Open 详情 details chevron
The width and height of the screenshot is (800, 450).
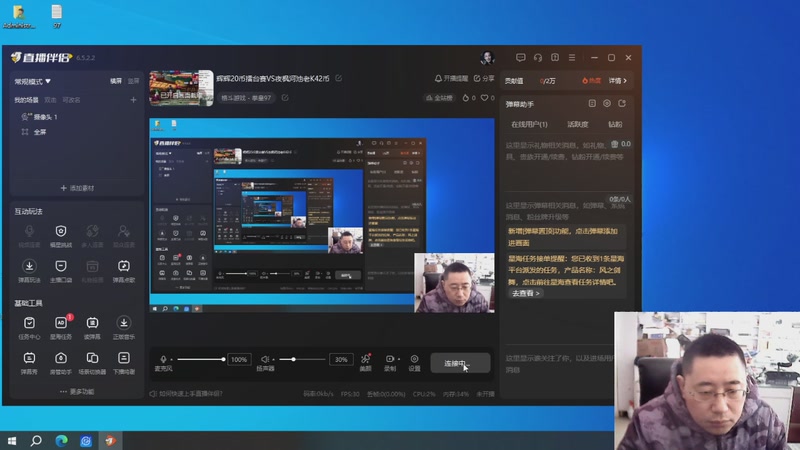tap(617, 81)
